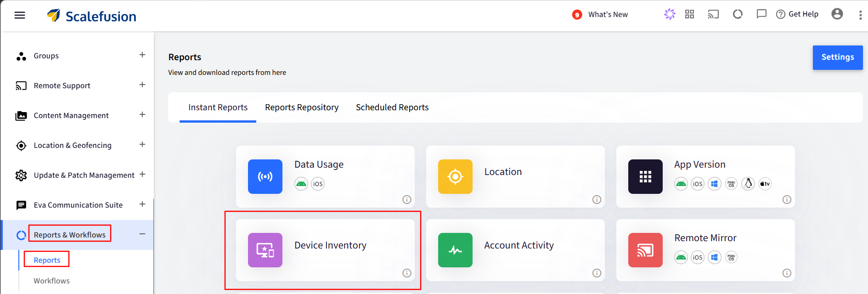Open info icon on Remote Mirror card
The width and height of the screenshot is (868, 294).
787,273
